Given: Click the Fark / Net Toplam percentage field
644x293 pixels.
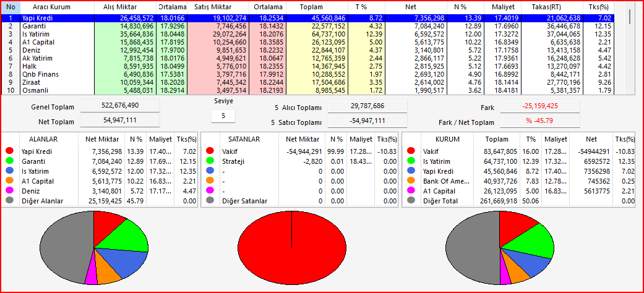Looking at the screenshot, I should click(x=540, y=121).
